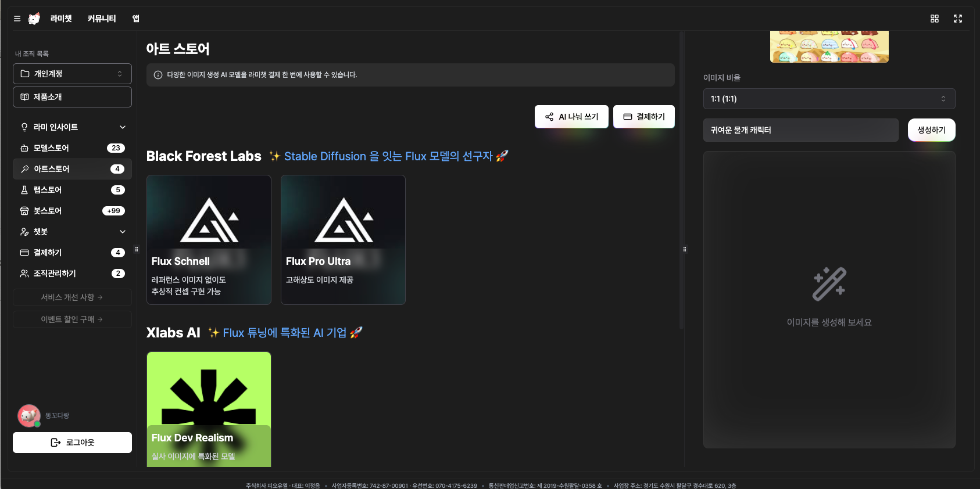The width and height of the screenshot is (980, 489).
Task: Click the prompt field with 귀여운 물개 캐릭터
Action: click(801, 130)
